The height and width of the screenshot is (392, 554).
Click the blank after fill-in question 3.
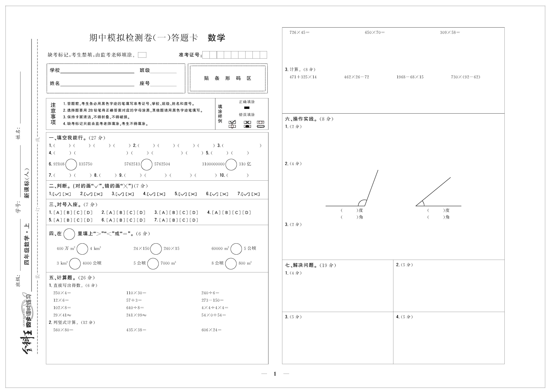point(241,146)
